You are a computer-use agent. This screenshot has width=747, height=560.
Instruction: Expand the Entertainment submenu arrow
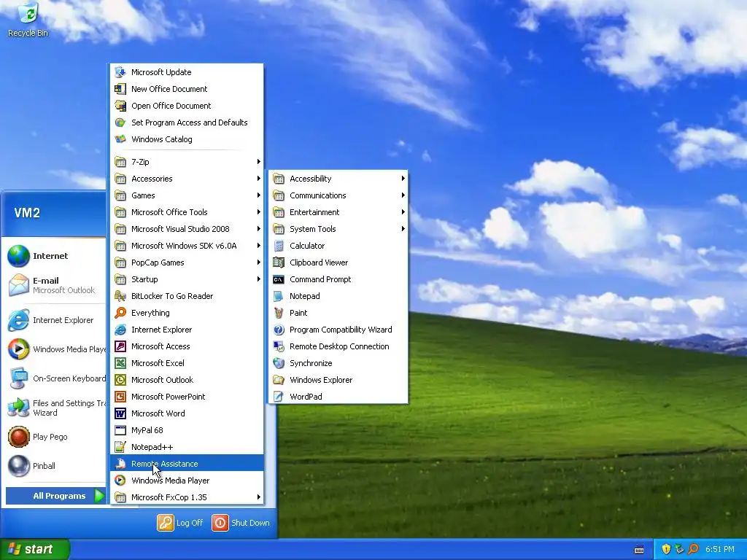(x=403, y=212)
